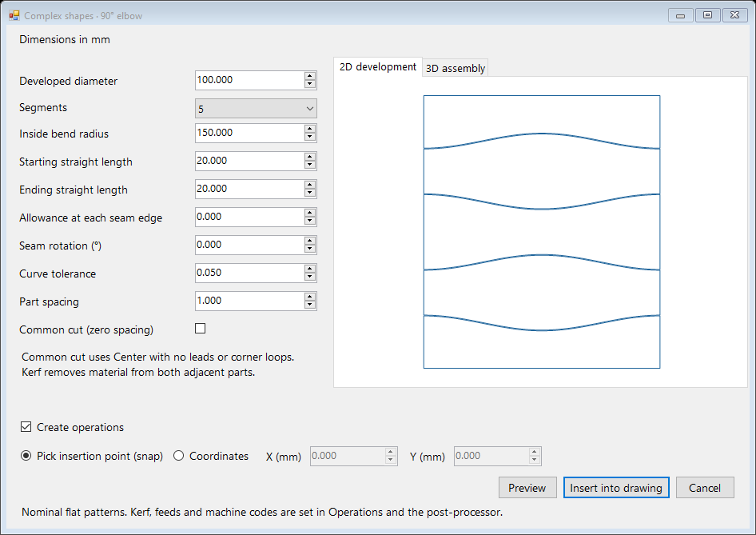Increase Developed diameter with up arrow
The image size is (756, 535).
click(310, 76)
